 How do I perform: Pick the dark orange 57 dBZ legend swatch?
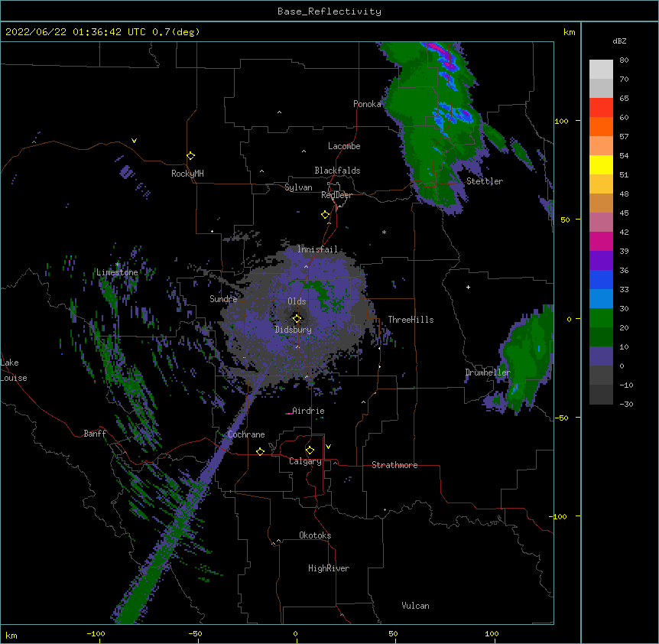coord(601,126)
